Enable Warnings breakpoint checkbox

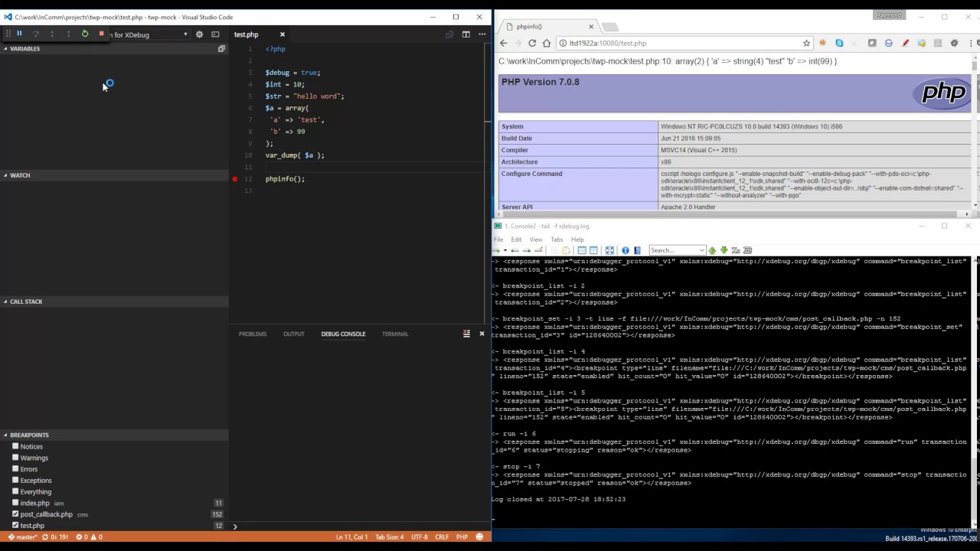pos(15,458)
